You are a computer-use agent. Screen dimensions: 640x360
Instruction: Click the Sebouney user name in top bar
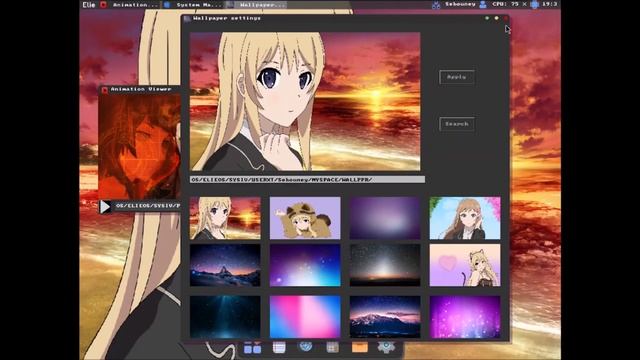460,4
